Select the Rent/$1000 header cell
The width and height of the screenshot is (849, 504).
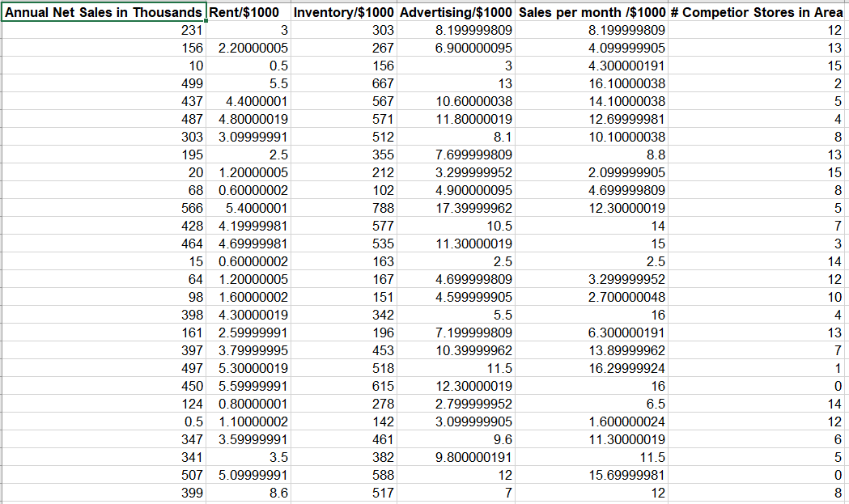tap(248, 12)
